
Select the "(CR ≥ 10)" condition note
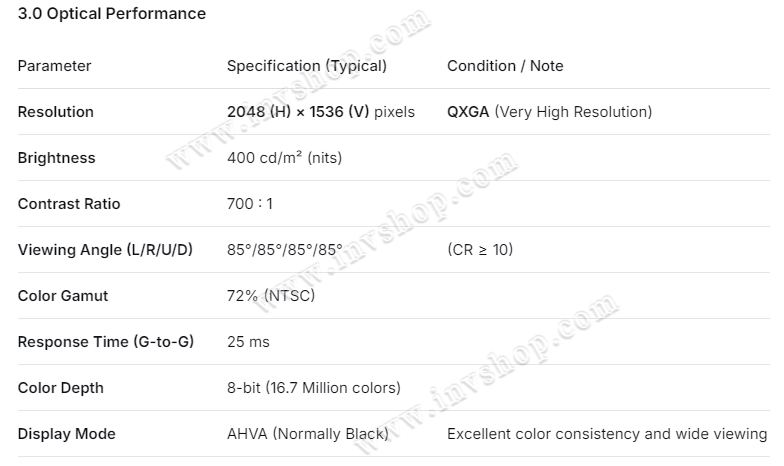coord(480,250)
